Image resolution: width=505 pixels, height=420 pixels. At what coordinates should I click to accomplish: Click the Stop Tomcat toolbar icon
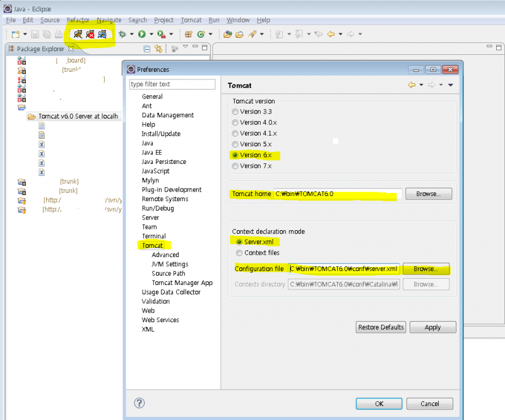coord(90,34)
